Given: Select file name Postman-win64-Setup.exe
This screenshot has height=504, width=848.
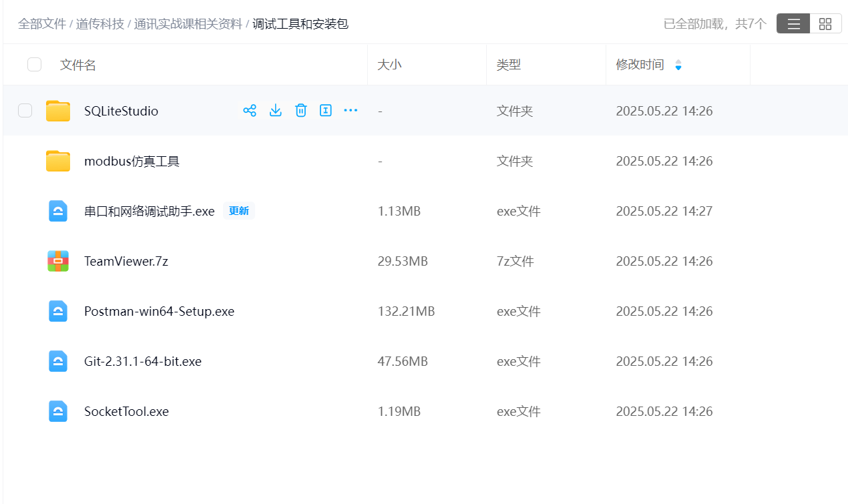Looking at the screenshot, I should (160, 311).
